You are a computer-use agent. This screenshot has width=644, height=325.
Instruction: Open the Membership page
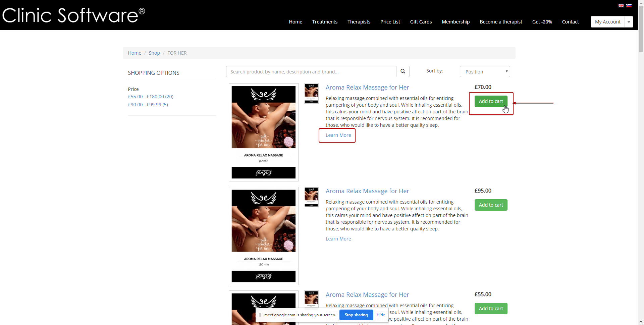click(x=455, y=22)
